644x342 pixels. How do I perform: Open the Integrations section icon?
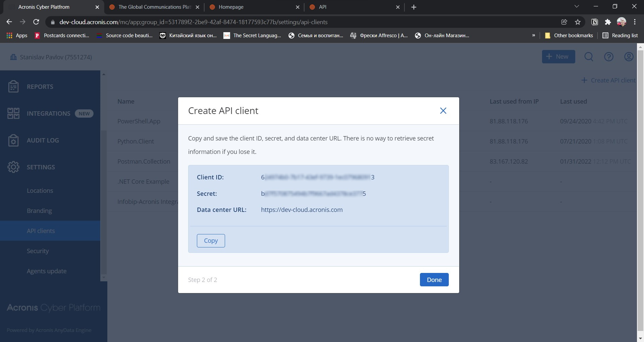coord(13,113)
